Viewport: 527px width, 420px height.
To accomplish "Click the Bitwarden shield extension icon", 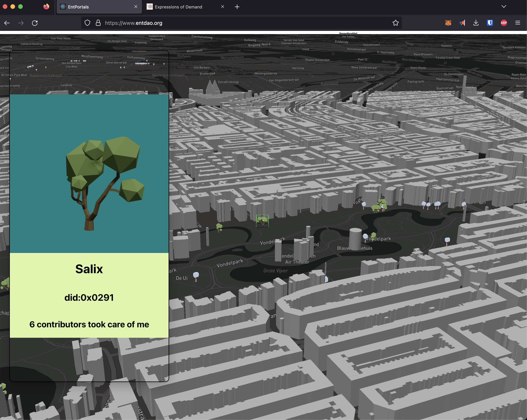I will (x=490, y=23).
